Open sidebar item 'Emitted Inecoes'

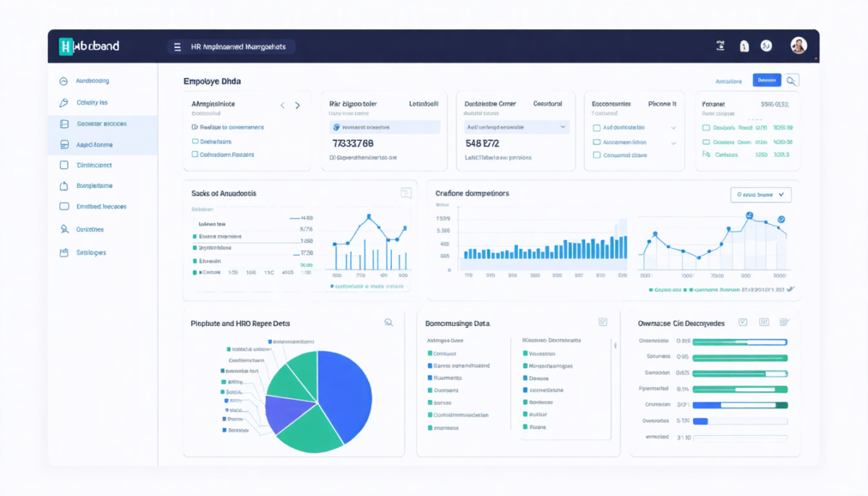103,206
